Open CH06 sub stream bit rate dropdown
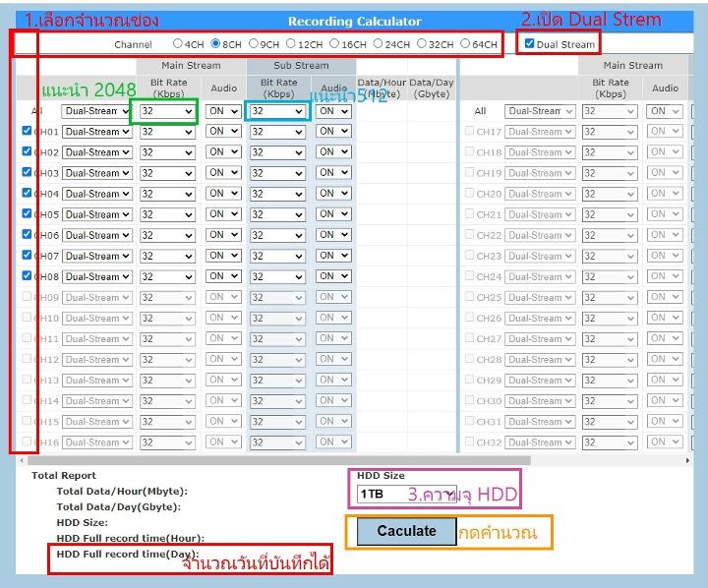The height and width of the screenshot is (588, 708). (277, 235)
